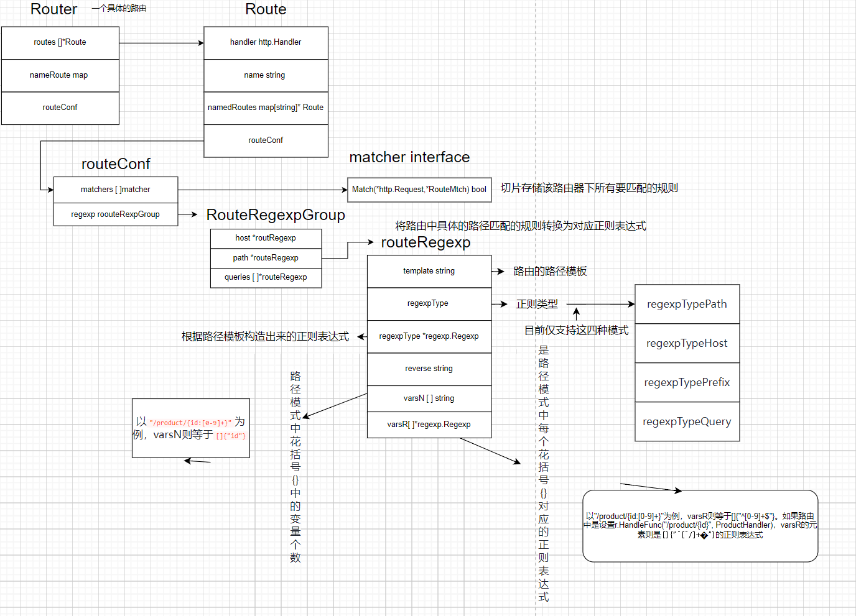This screenshot has width=856, height=616.
Task: Select the "queries [ ]*routeRegexp" cell
Action: click(x=266, y=277)
